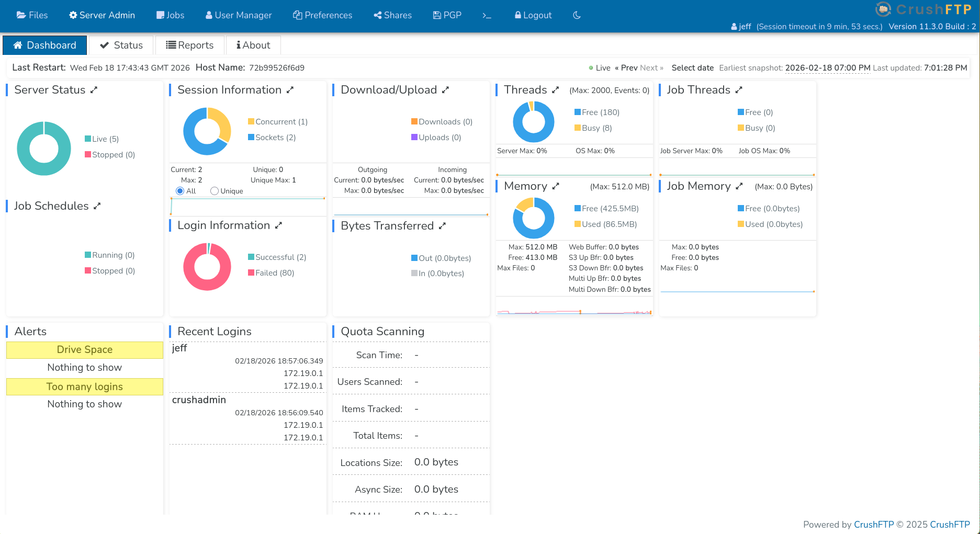Toggle Downloads legend swatch
Screen dimensions: 980x534
click(x=414, y=121)
